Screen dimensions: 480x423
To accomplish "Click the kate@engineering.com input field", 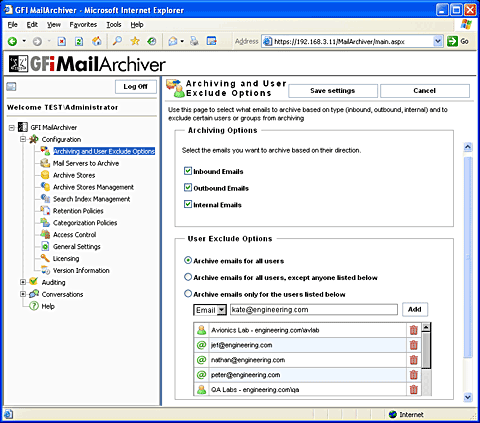I will coord(314,310).
